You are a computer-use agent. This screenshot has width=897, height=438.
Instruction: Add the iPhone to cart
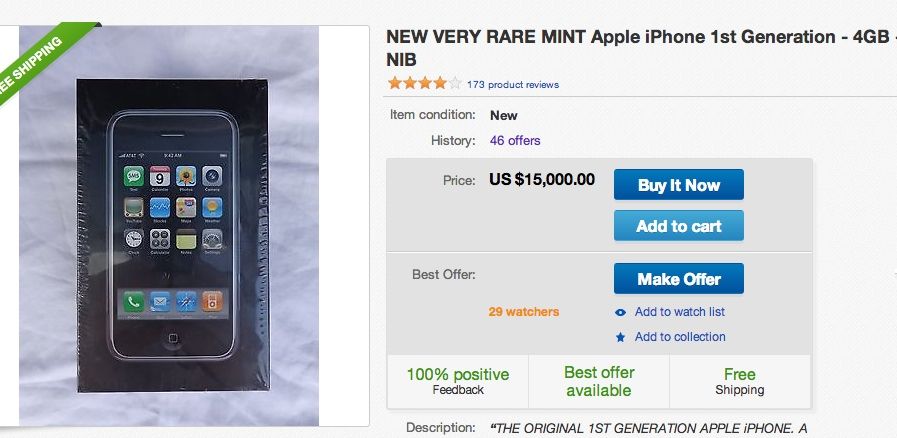[679, 226]
